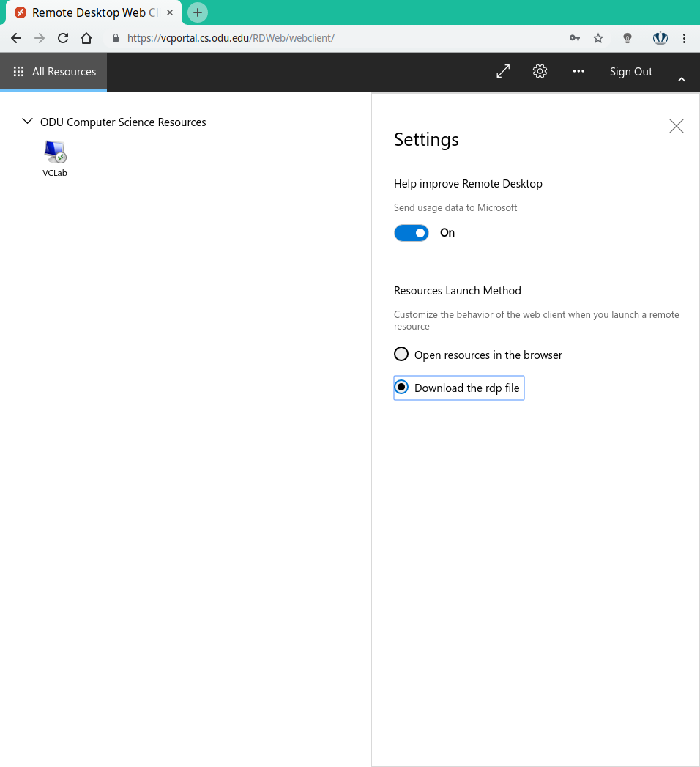Click the lightbulb extension icon
The image size is (700, 767).
click(628, 38)
